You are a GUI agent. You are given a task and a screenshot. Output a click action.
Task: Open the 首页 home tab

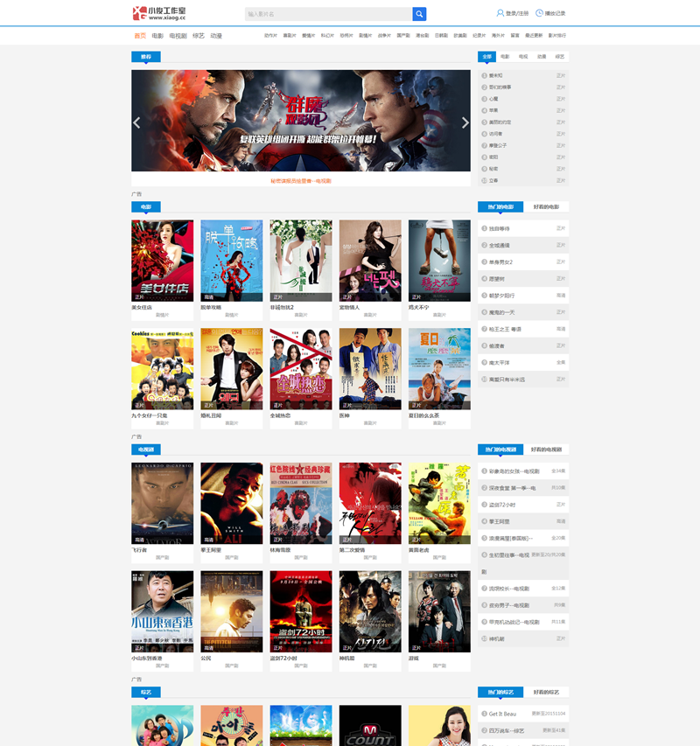(140, 36)
